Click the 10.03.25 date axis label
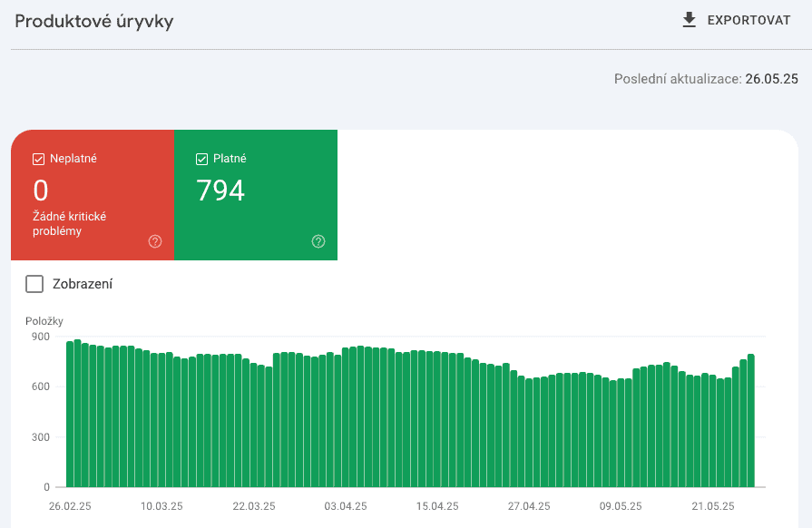The height and width of the screenshot is (528, 812). point(161,506)
